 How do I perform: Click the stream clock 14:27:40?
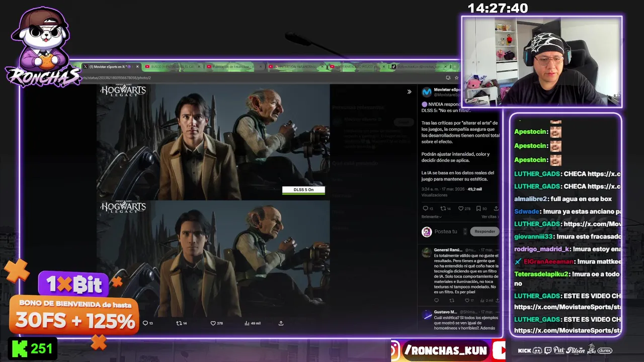[498, 8]
